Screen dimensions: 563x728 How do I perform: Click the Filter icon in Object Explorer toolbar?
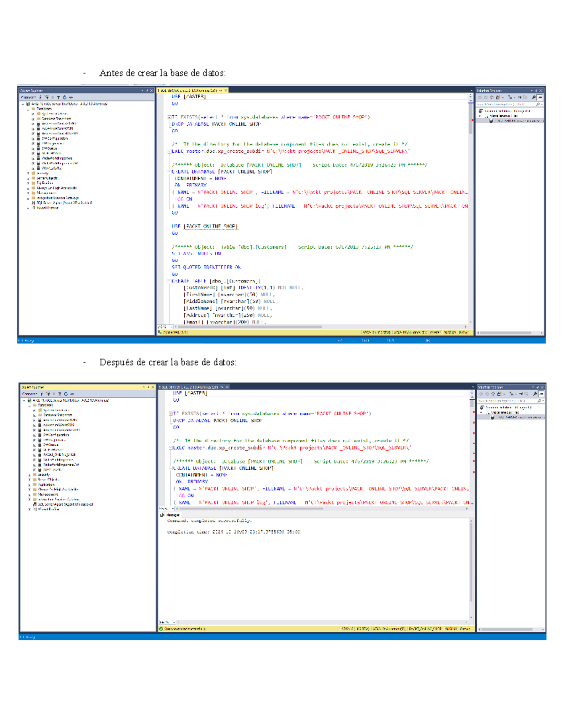coord(58,97)
